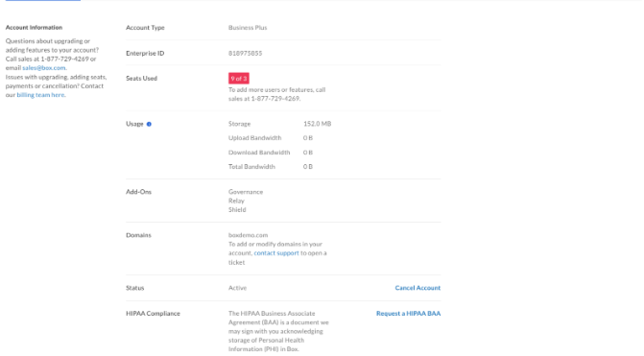Click Cancel Account
The width and height of the screenshot is (644, 356).
pos(417,288)
